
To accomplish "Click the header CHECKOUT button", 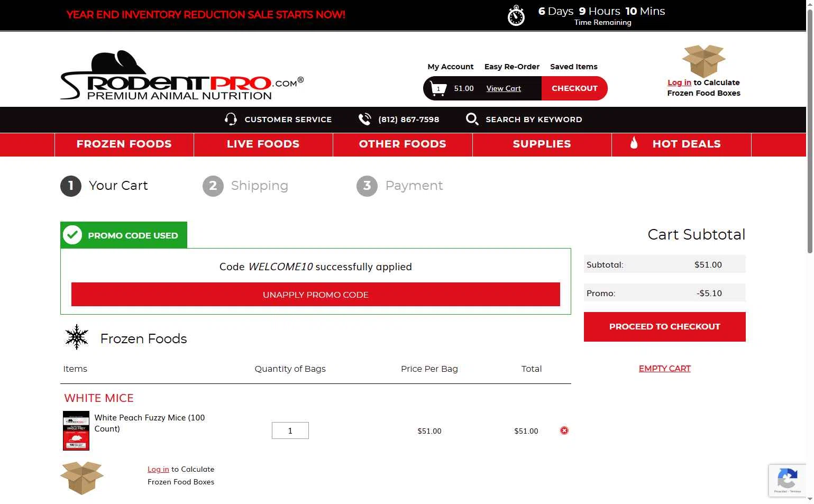I will 574,88.
